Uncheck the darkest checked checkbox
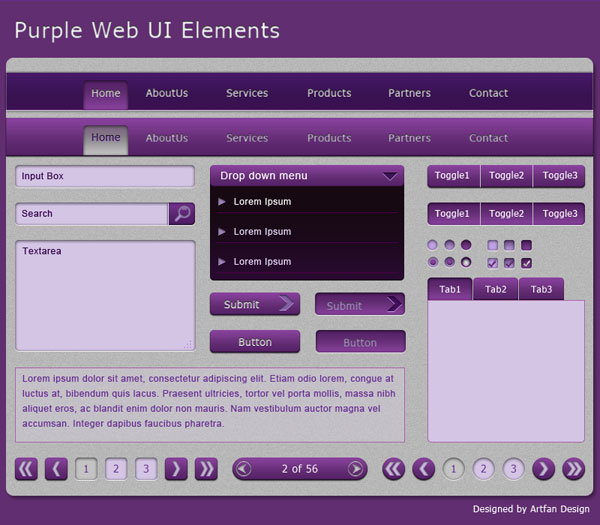The height and width of the screenshot is (525, 600). 526,263
